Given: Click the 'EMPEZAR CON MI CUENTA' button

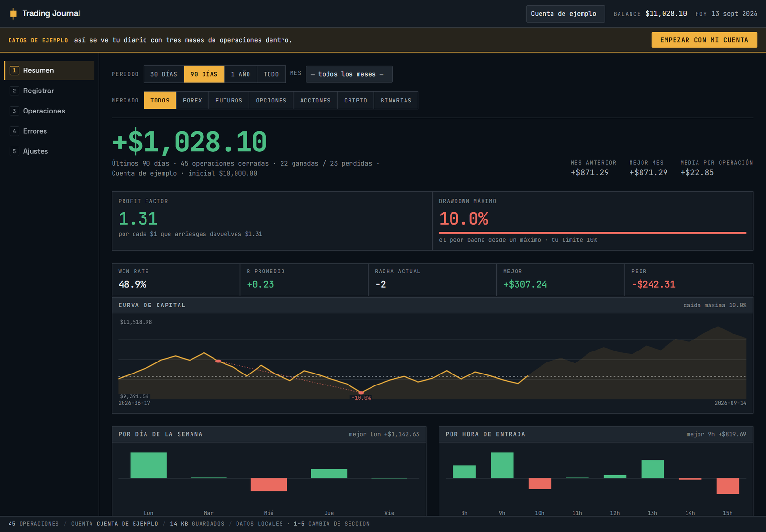Looking at the screenshot, I should tap(704, 40).
